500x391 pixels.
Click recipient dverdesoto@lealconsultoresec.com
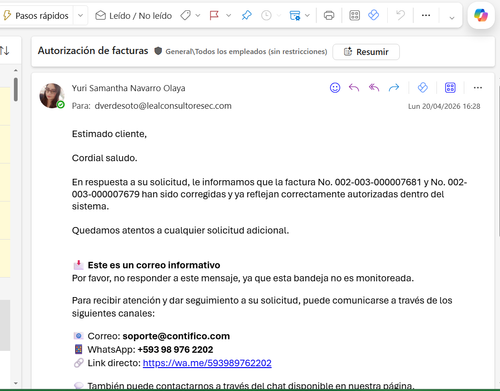tap(163, 106)
